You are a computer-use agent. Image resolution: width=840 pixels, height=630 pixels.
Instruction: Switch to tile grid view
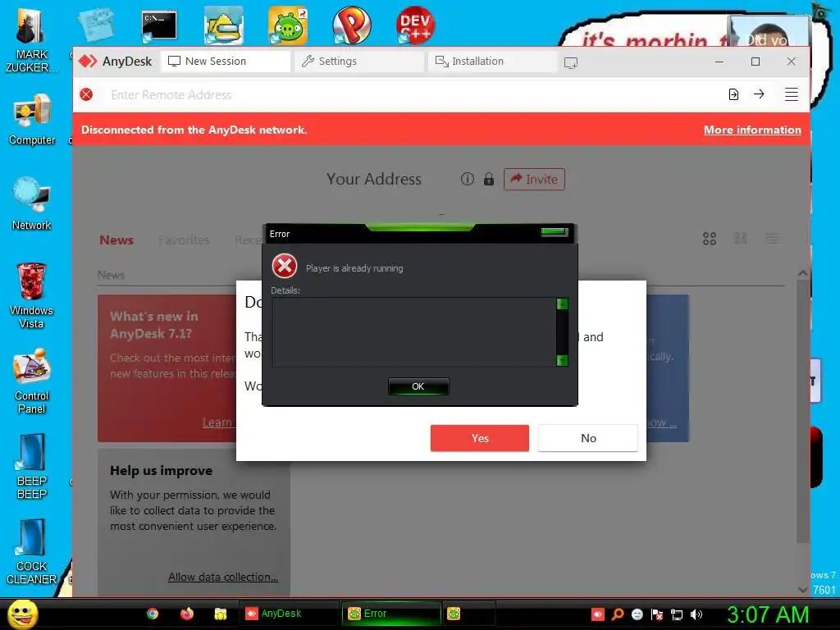tap(710, 239)
